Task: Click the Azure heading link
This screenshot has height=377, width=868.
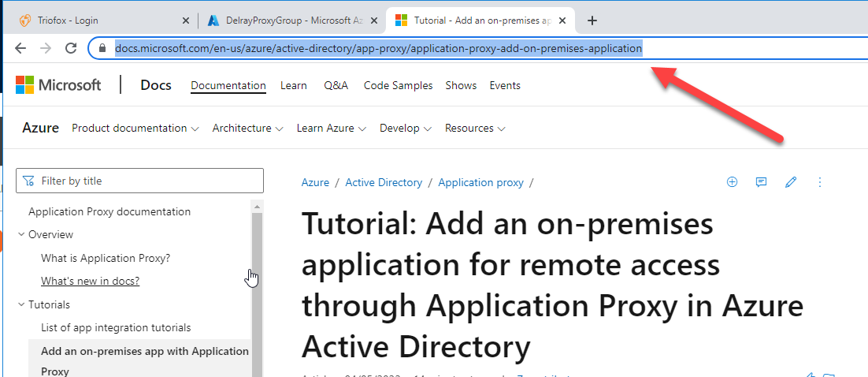Action: [x=40, y=128]
